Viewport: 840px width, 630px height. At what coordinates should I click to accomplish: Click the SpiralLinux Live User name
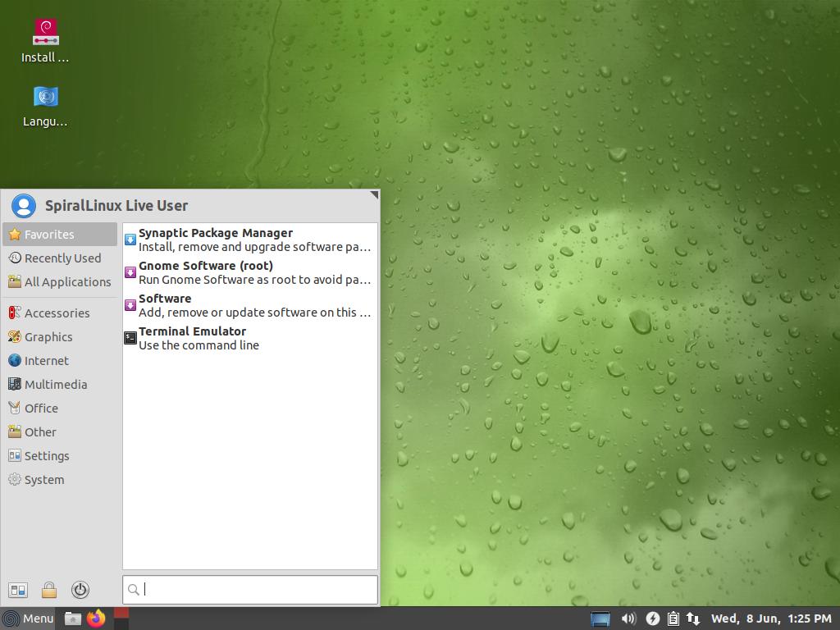pos(116,206)
